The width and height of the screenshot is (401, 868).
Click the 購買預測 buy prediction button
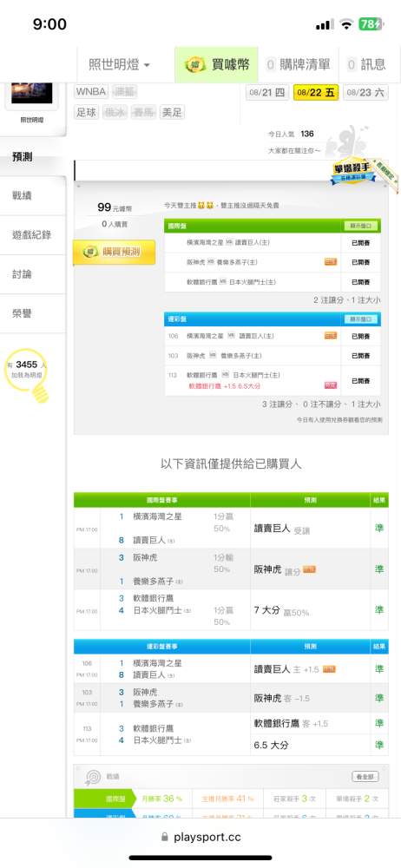[114, 253]
